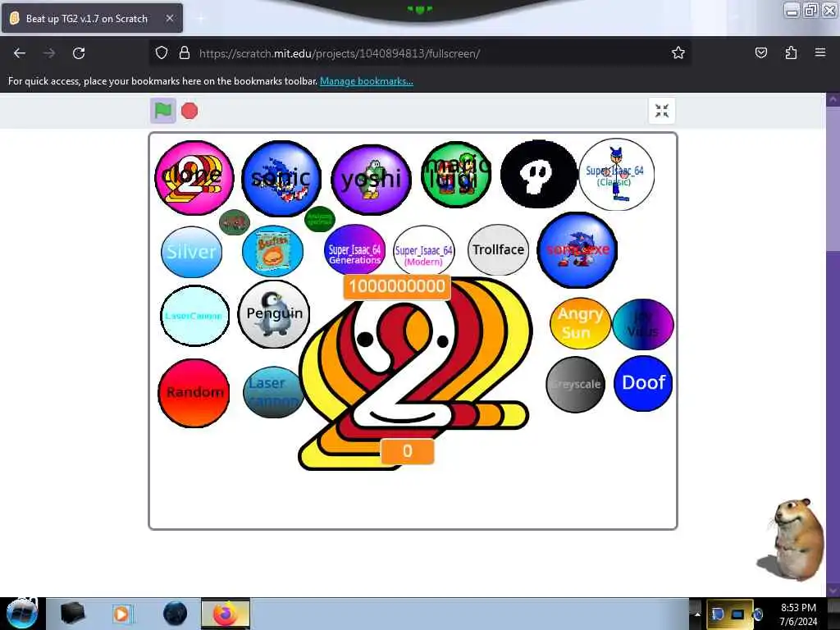Click the red stop sign button

(189, 111)
